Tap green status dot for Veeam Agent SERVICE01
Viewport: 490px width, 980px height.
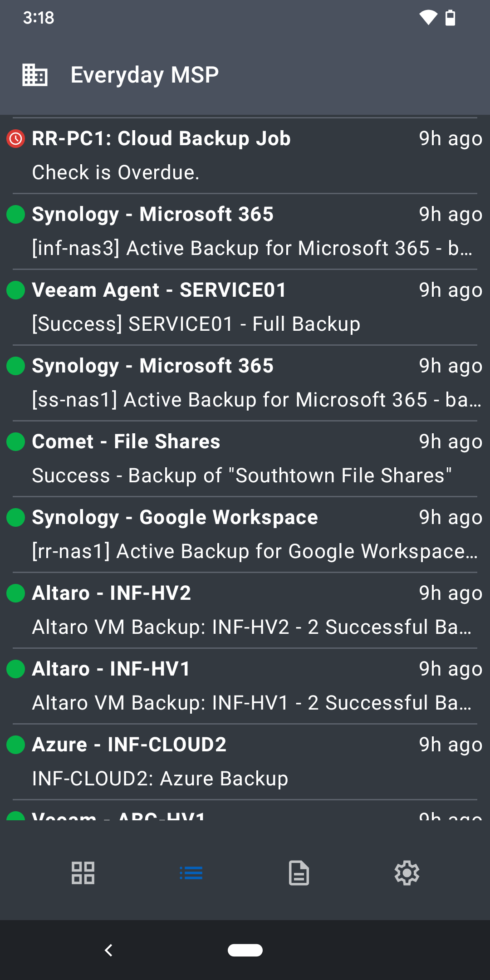pos(16,290)
